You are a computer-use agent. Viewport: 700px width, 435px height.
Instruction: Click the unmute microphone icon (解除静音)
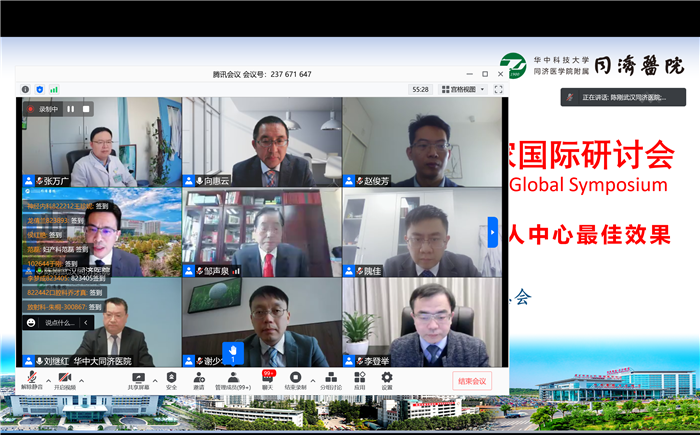point(31,377)
